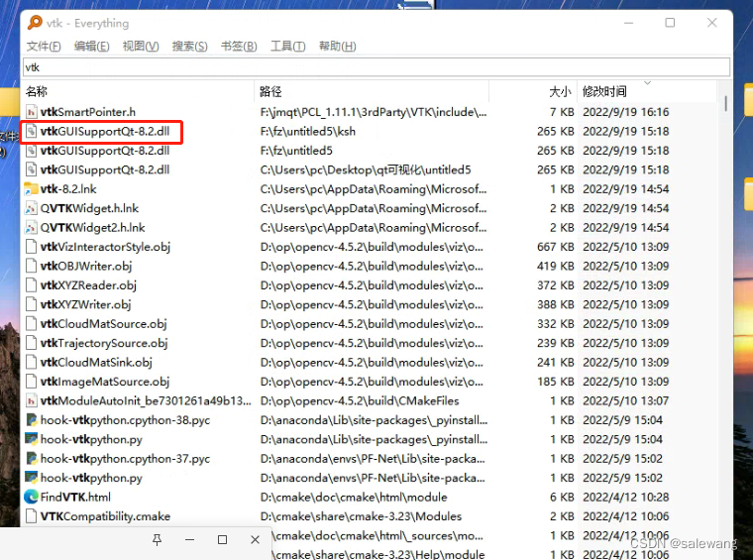753x560 pixels.
Task: Maximize the Everything window
Action: pyautogui.click(x=670, y=23)
